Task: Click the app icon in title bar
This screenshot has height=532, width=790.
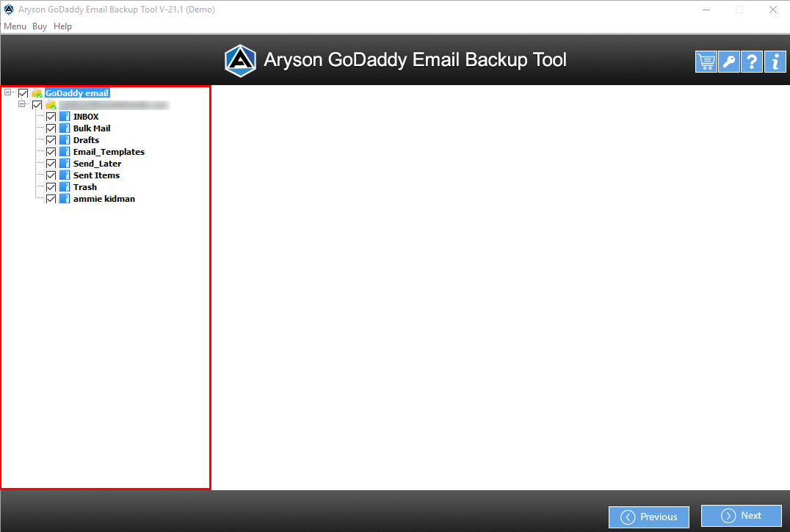Action: 9,10
